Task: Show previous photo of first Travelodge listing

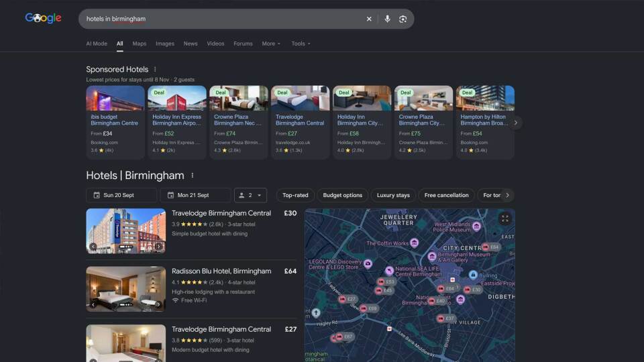Action: (x=93, y=247)
